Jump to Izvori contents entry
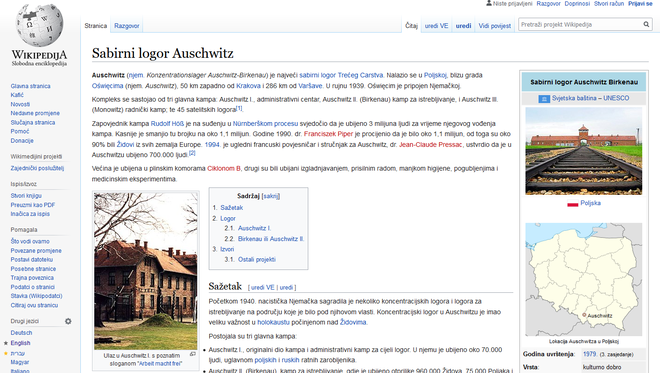This screenshot has width=660, height=373. tap(227, 249)
